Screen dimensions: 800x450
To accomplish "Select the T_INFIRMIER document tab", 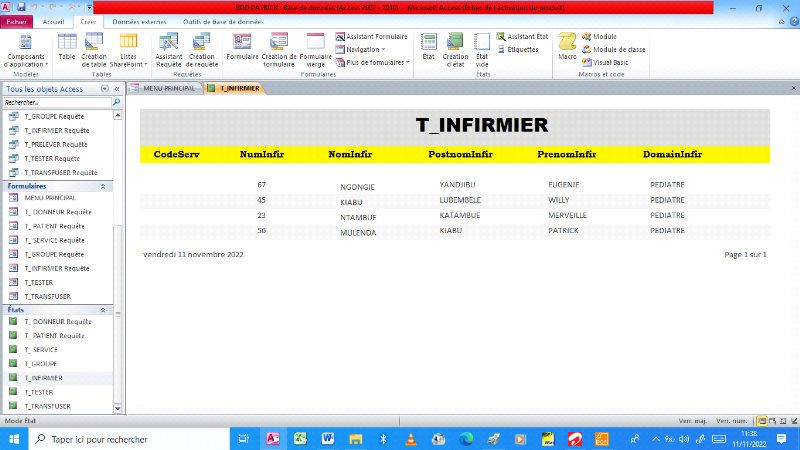I will (x=234, y=88).
